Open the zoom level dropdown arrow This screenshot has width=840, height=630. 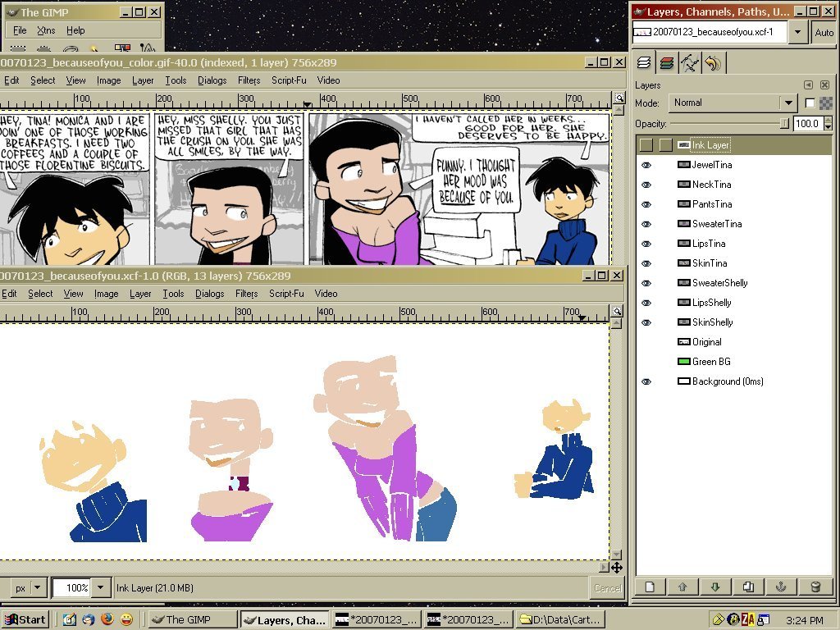[100, 587]
